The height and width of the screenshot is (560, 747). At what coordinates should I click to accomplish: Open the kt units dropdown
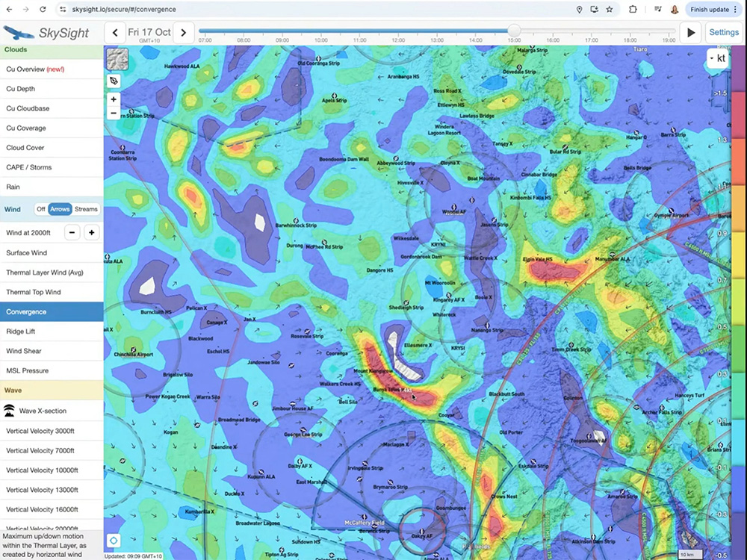(x=718, y=58)
